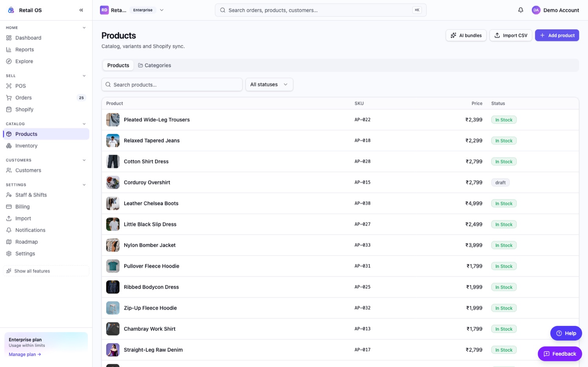Click the magnifier icon in the global search bar
Viewport: 588px width, 367px height.
[x=223, y=10]
